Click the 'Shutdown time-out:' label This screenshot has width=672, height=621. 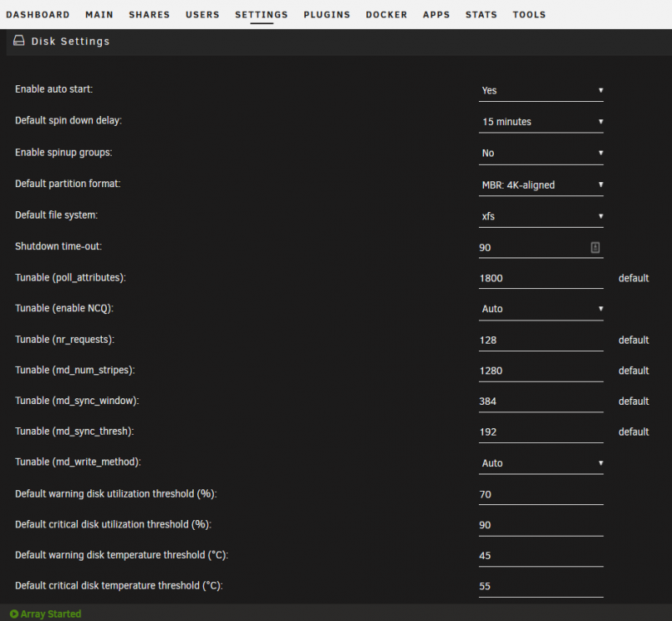[58, 246]
